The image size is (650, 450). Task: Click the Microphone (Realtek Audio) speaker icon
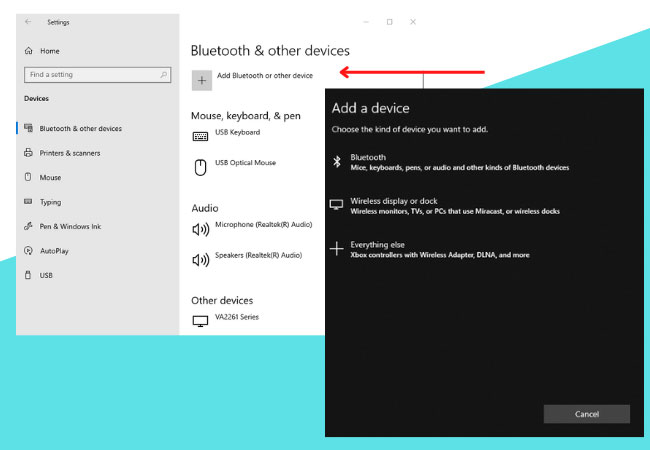[x=200, y=229]
